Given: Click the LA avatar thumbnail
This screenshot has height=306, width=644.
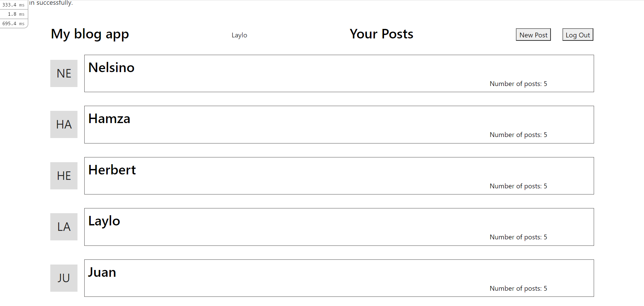Looking at the screenshot, I should (x=64, y=227).
